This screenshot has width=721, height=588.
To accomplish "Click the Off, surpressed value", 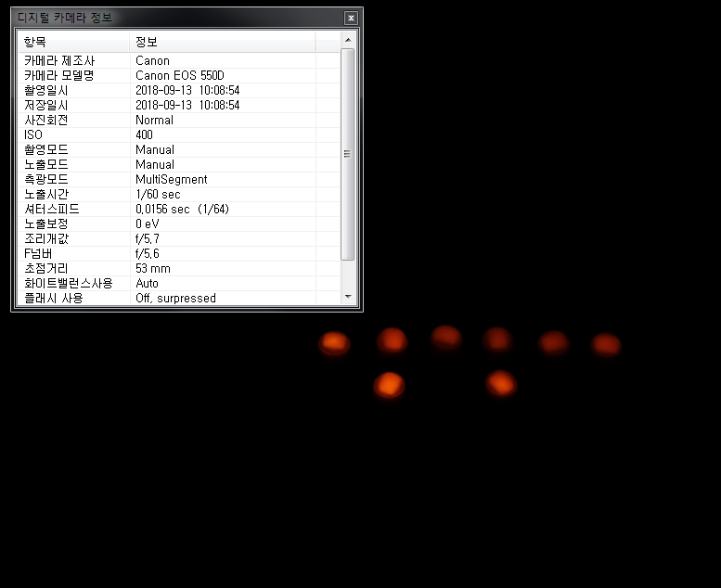I will click(x=175, y=298).
